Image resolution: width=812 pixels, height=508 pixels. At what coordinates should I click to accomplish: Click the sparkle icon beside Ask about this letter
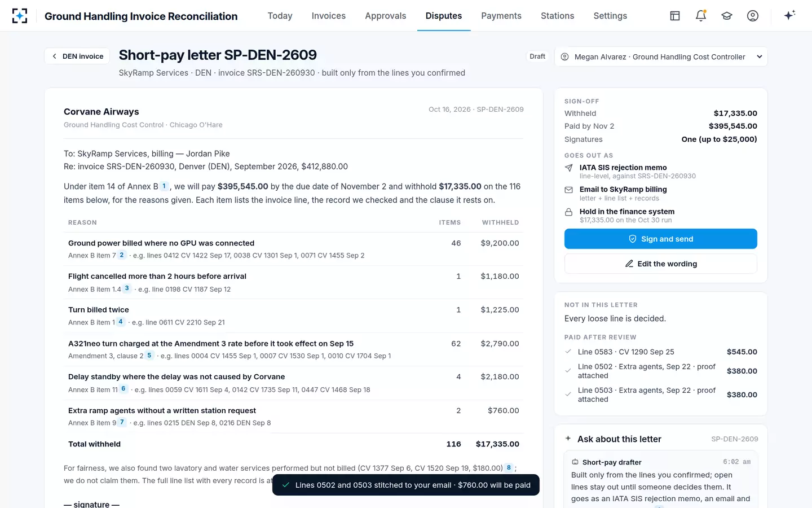pyautogui.click(x=568, y=439)
